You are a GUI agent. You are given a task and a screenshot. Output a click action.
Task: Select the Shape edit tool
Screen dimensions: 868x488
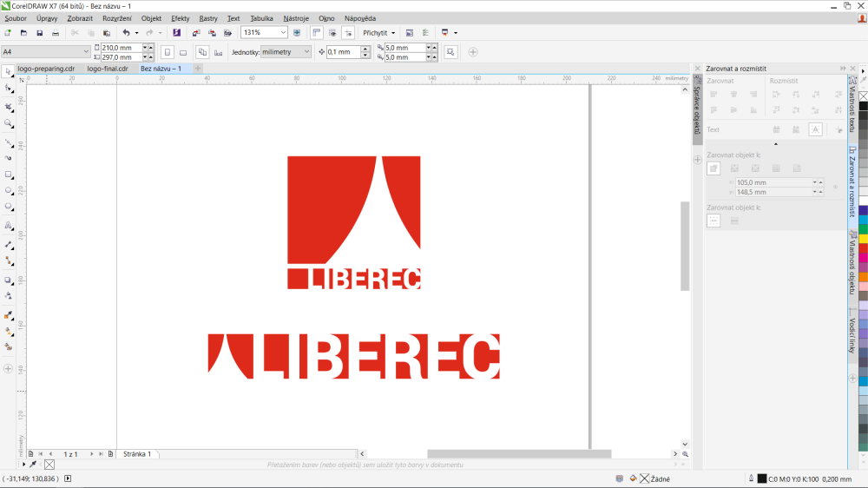coord(8,89)
